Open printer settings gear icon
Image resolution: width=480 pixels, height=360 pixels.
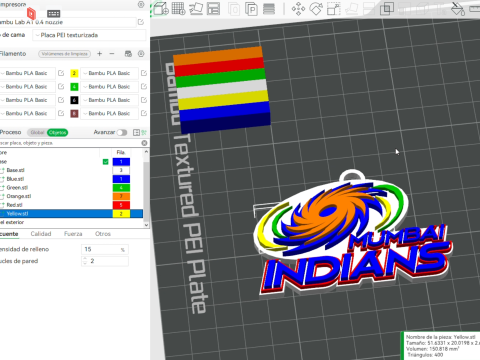point(141,4)
